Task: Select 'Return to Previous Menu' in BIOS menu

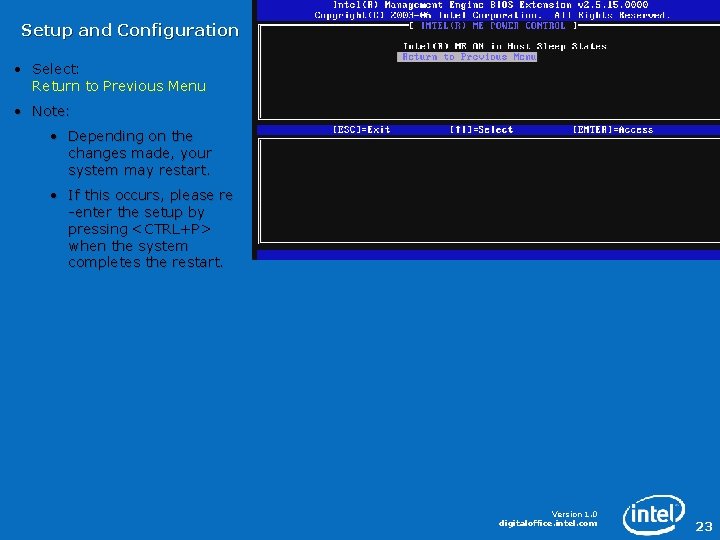Action: pyautogui.click(x=467, y=57)
